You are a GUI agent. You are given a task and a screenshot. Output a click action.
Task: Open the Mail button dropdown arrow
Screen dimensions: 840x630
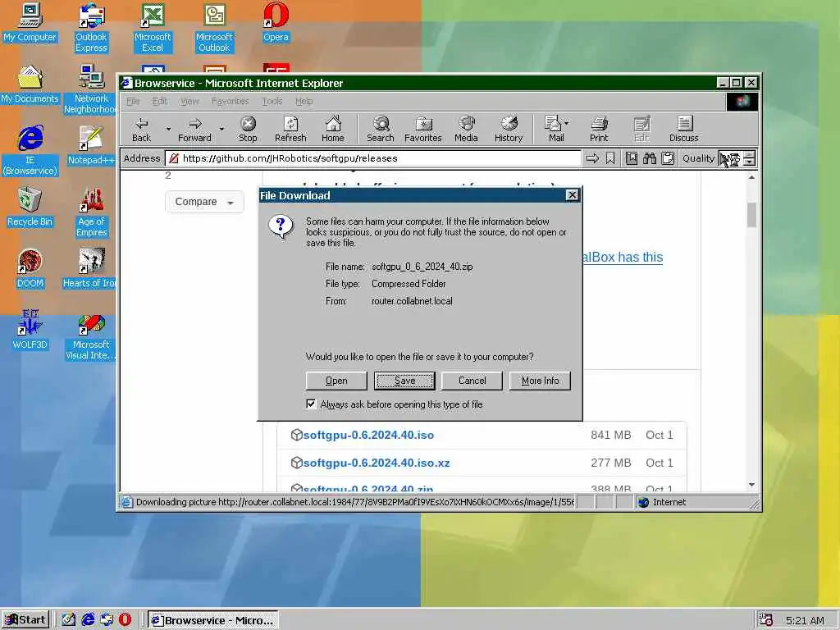click(567, 123)
